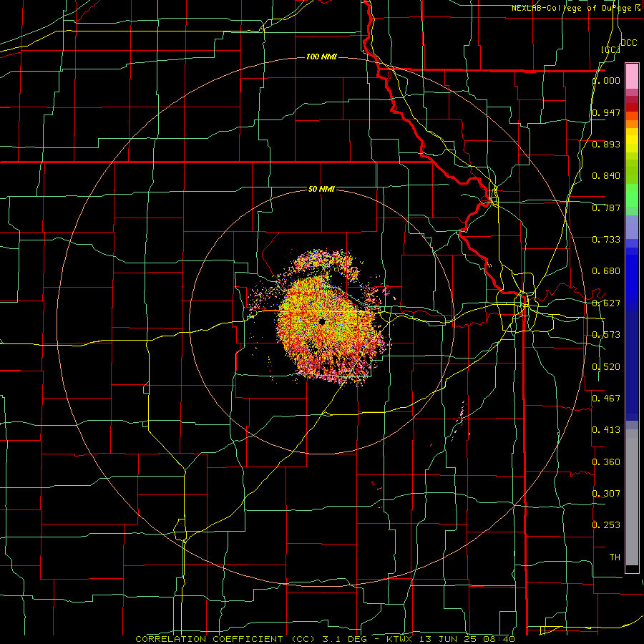
Task: Select the 0.893 scale value
Action: pyautogui.click(x=606, y=144)
